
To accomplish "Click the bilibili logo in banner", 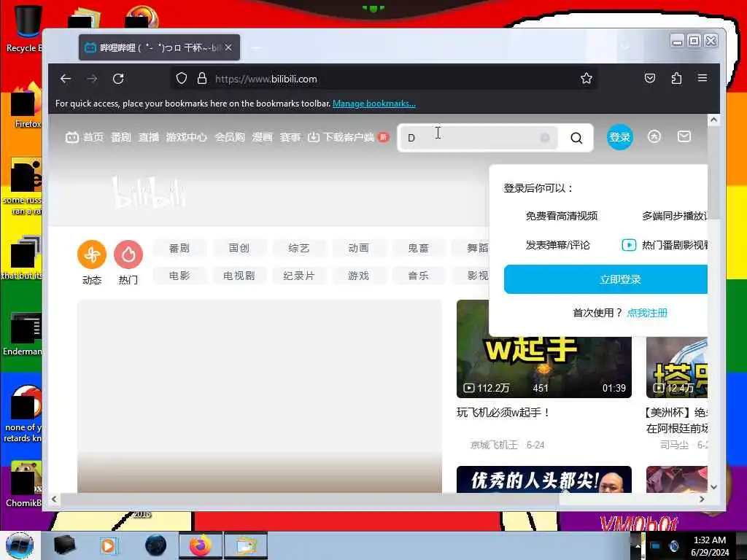I will (x=149, y=192).
